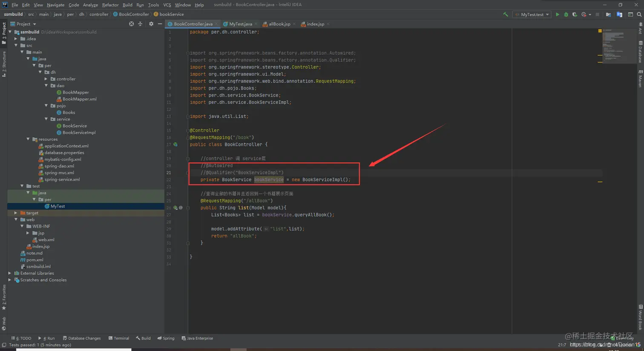
Task: Switch to the index.jsp tab
Action: tap(316, 24)
